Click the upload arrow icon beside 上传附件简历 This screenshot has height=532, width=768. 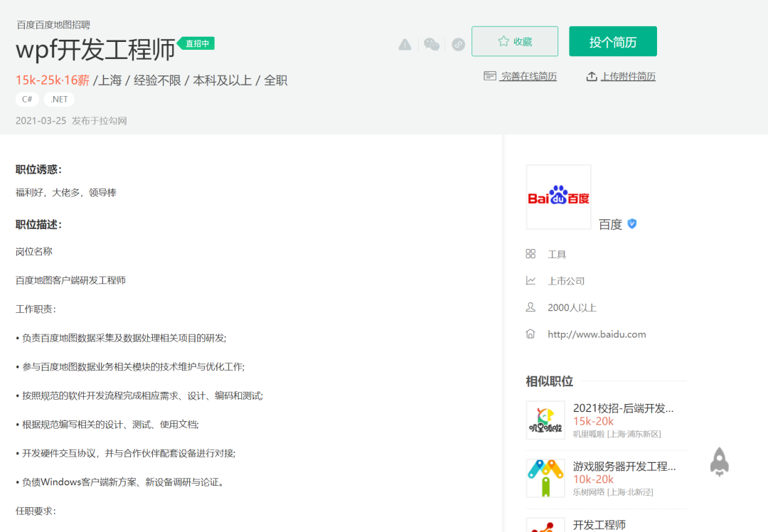click(592, 76)
